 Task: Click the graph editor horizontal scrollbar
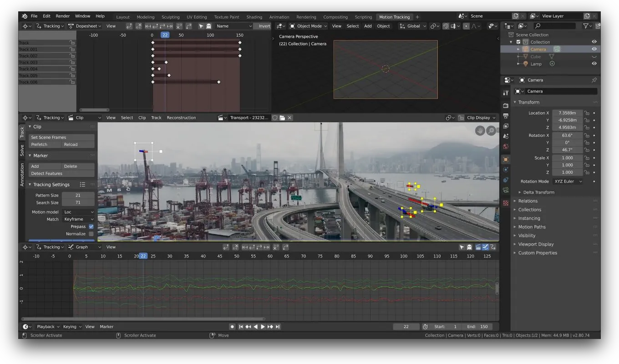point(143,319)
